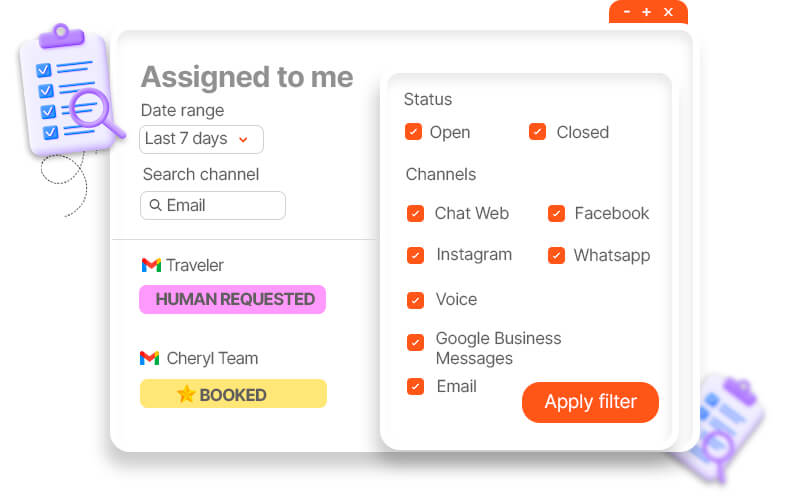Toggle the Chat Web channel checkbox
The width and height of the screenshot is (810, 500).
point(416,214)
